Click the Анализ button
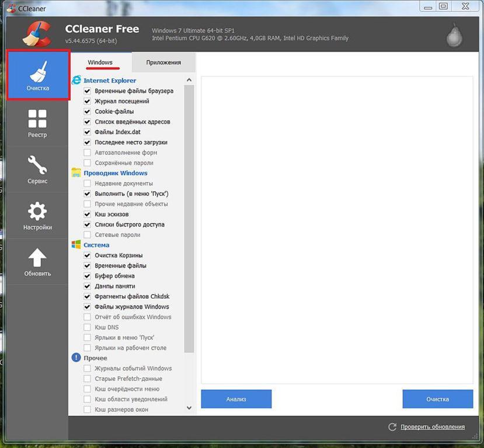 (x=236, y=399)
